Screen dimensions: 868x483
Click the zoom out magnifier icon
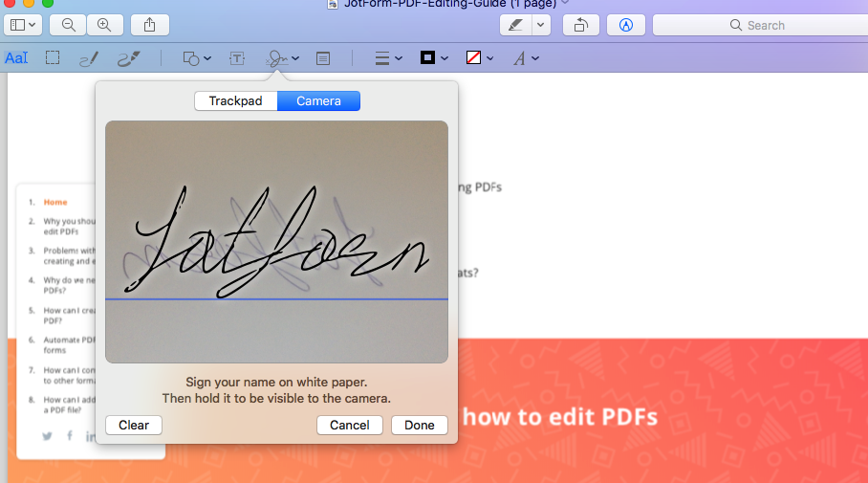pyautogui.click(x=68, y=25)
